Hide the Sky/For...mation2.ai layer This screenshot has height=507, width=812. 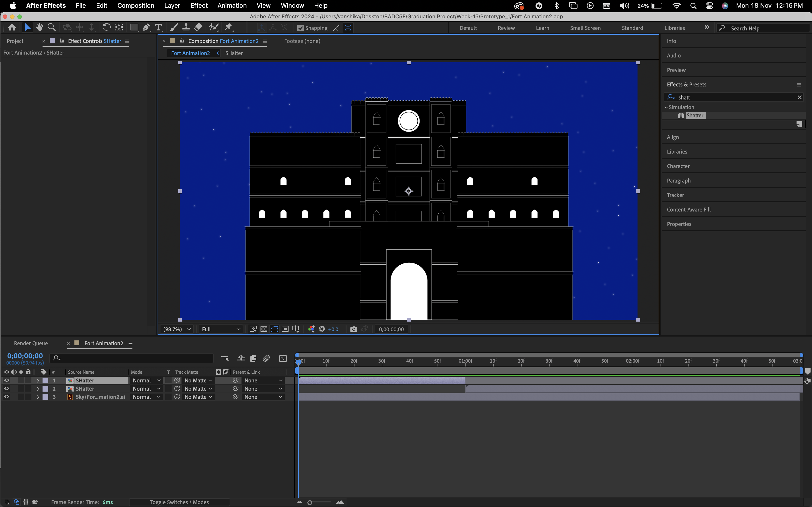pos(6,397)
